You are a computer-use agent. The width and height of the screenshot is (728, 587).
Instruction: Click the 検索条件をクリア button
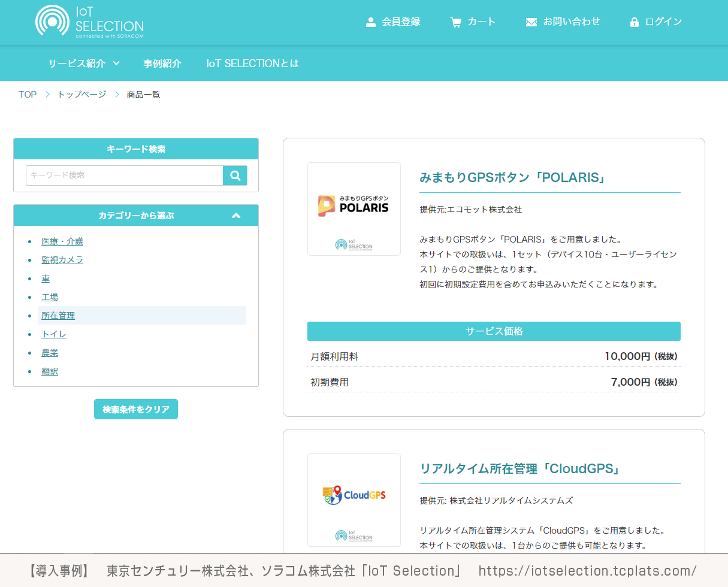pyautogui.click(x=136, y=409)
